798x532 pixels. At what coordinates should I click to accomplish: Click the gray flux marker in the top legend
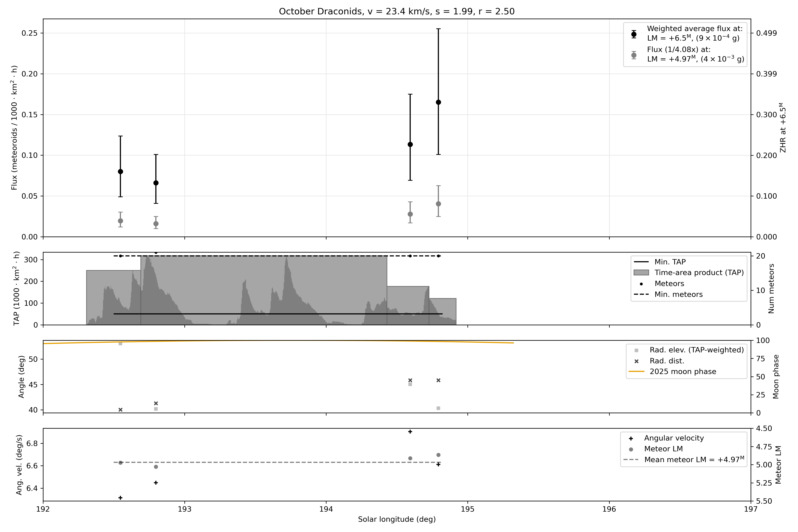(633, 55)
